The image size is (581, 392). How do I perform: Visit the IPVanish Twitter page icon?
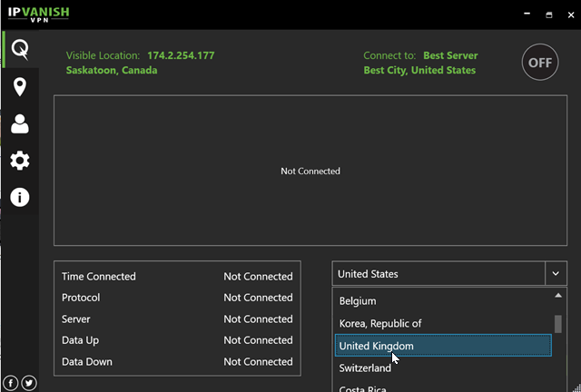coord(29,383)
